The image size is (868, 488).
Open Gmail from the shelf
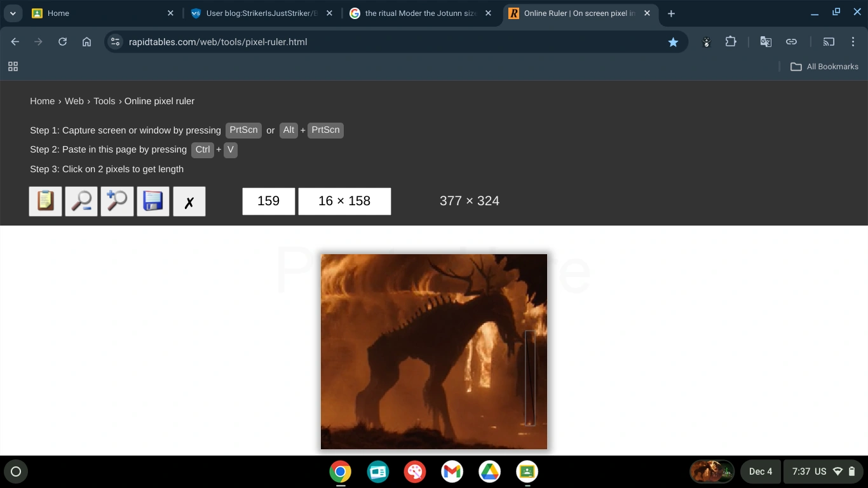(x=452, y=471)
